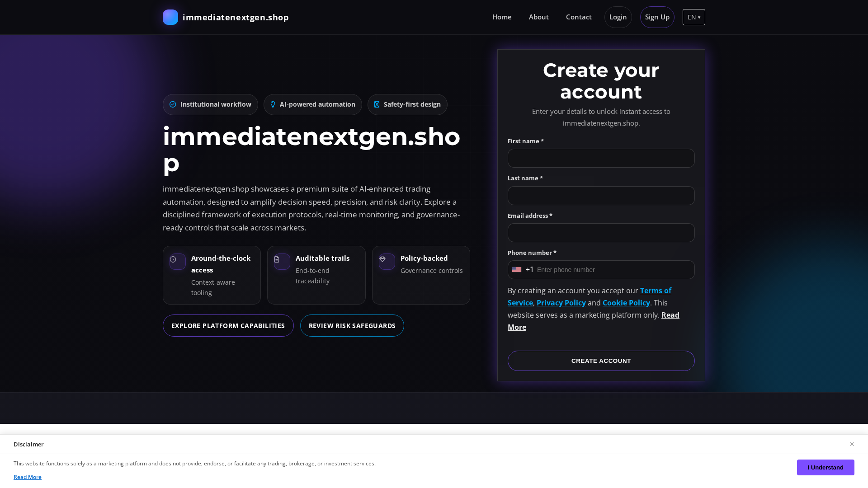Click the document icon on Auditable trails card
Screen dimensions: 868x488
coord(277,259)
